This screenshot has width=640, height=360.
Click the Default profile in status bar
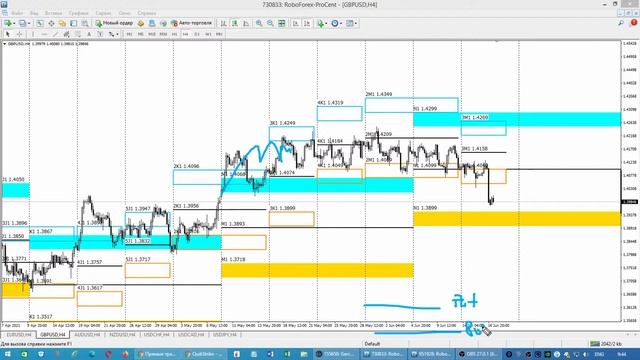[x=372, y=344]
